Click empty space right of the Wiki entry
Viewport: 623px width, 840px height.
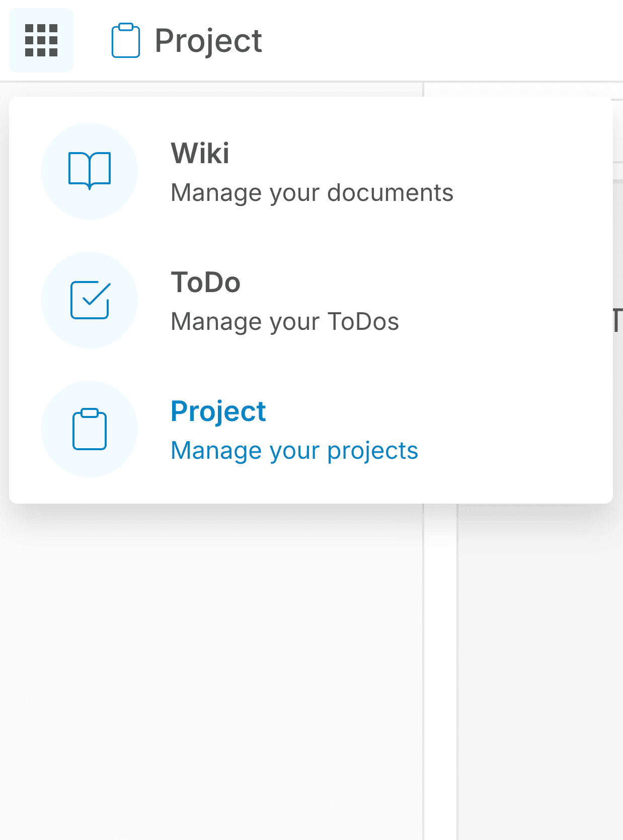(x=528, y=171)
